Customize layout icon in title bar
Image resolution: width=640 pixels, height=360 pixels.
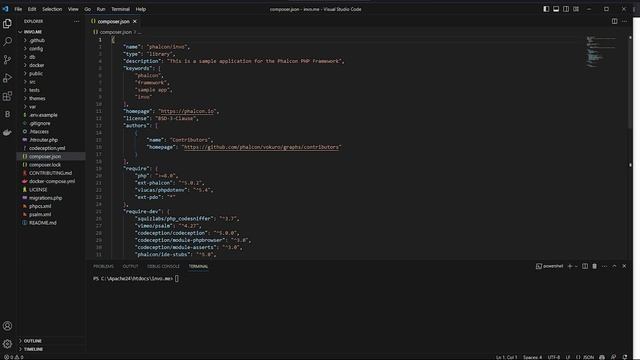(x=576, y=9)
